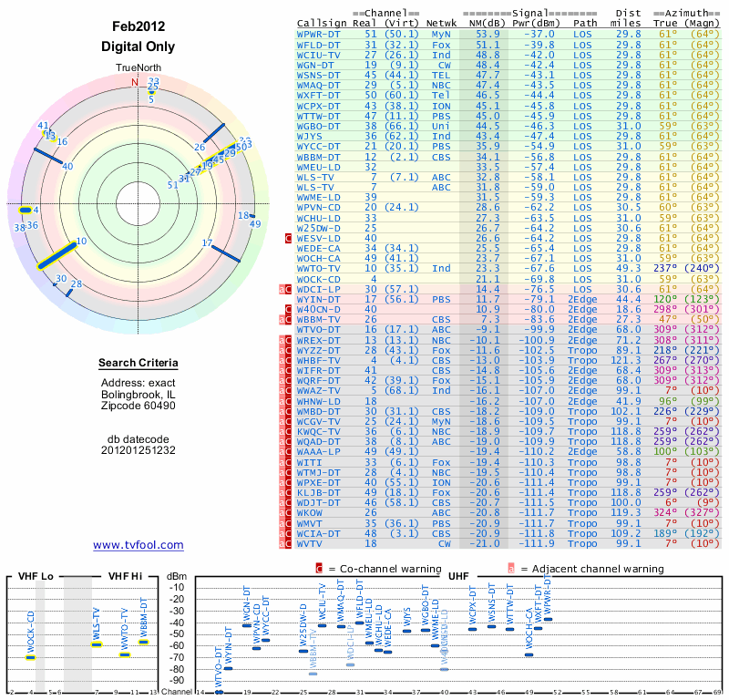729x700 pixels.
Task: Click the WWTO-TV marker in VHF Hi chart
Action: click(125, 654)
